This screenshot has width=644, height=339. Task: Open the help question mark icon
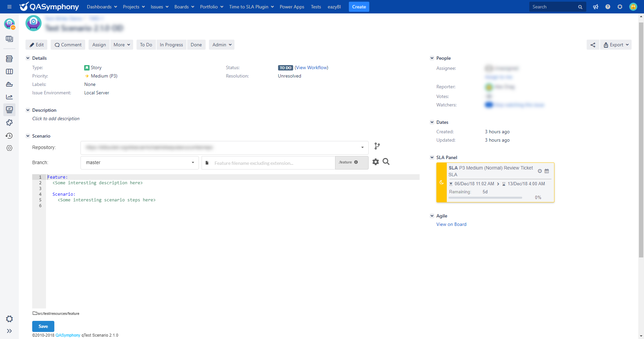click(608, 7)
